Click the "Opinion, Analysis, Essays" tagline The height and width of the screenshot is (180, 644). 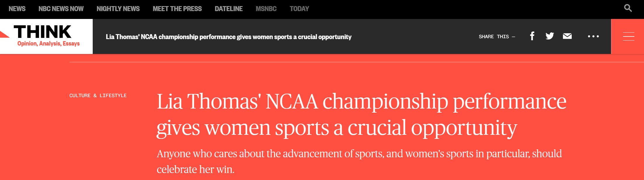[48, 43]
